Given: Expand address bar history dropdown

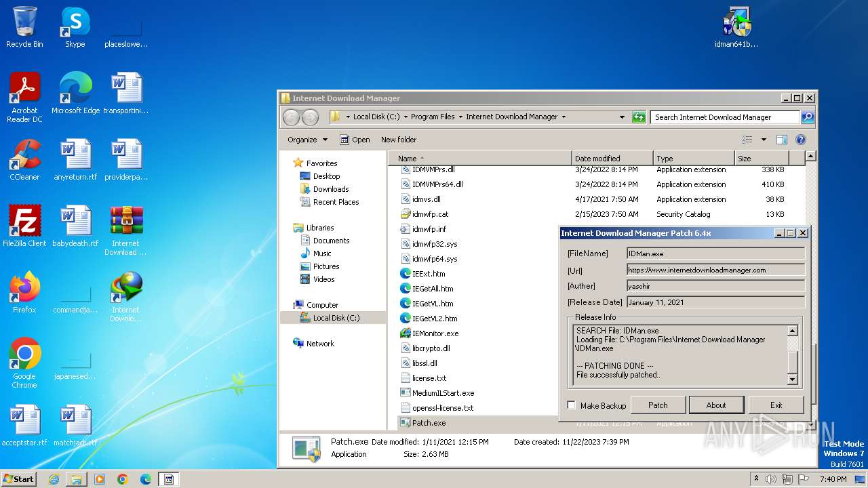Looking at the screenshot, I should coord(622,117).
